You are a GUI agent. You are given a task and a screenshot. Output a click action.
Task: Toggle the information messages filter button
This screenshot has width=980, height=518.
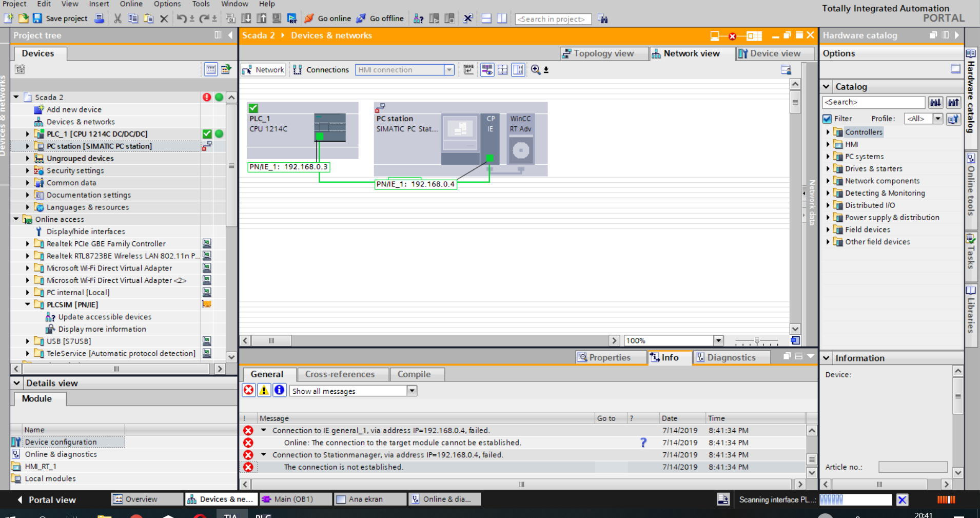pos(279,390)
